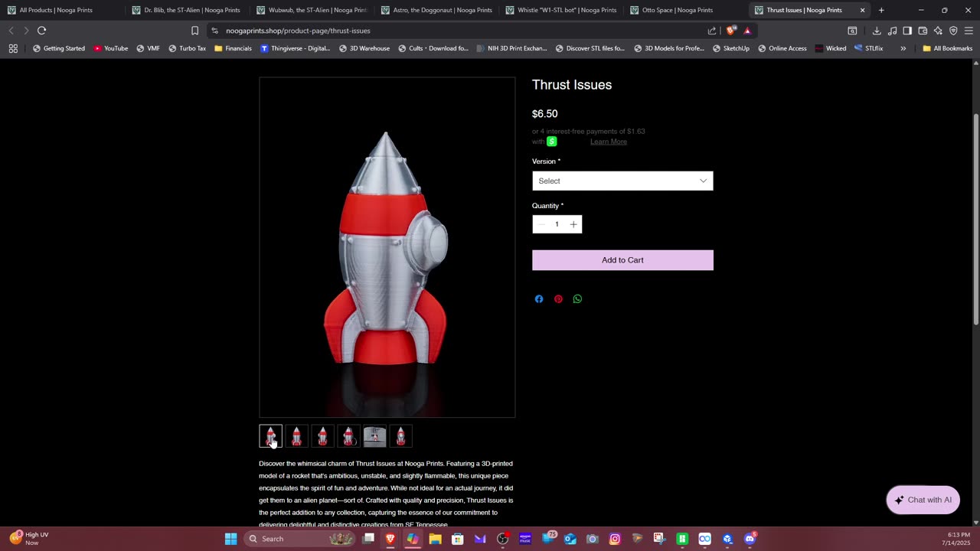
Task: Open the Task View taskbar icon
Action: pos(368,539)
